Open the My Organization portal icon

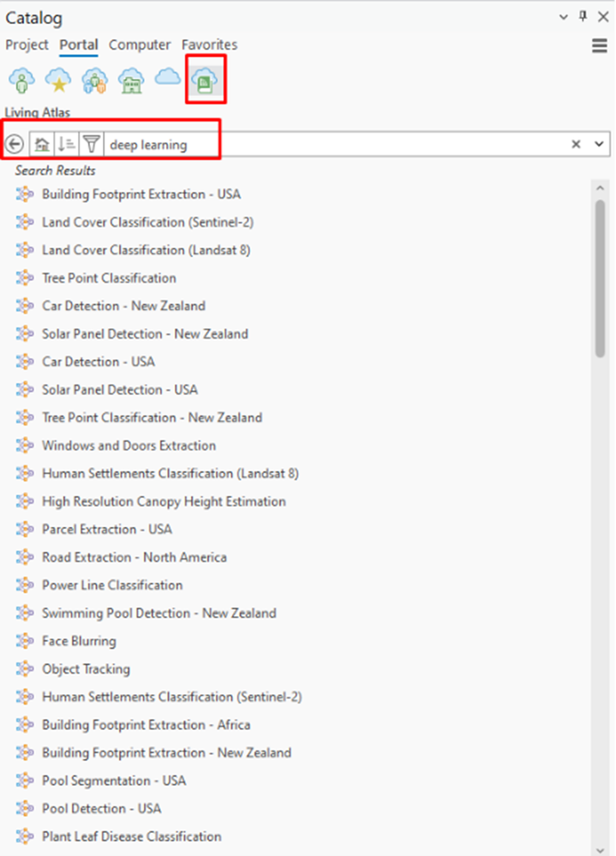tap(131, 81)
